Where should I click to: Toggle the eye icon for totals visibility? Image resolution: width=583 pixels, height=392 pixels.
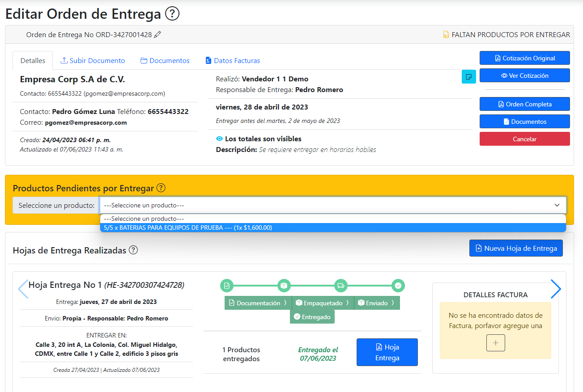219,139
